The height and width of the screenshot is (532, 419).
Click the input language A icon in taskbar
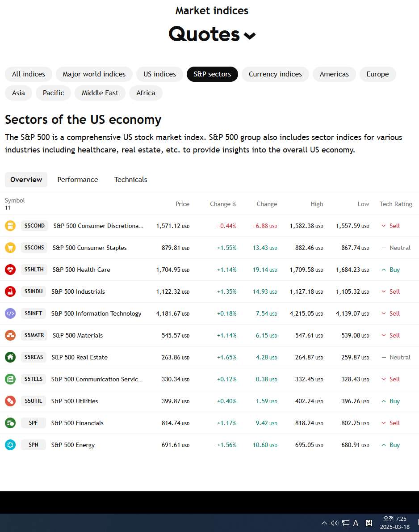[x=356, y=523]
